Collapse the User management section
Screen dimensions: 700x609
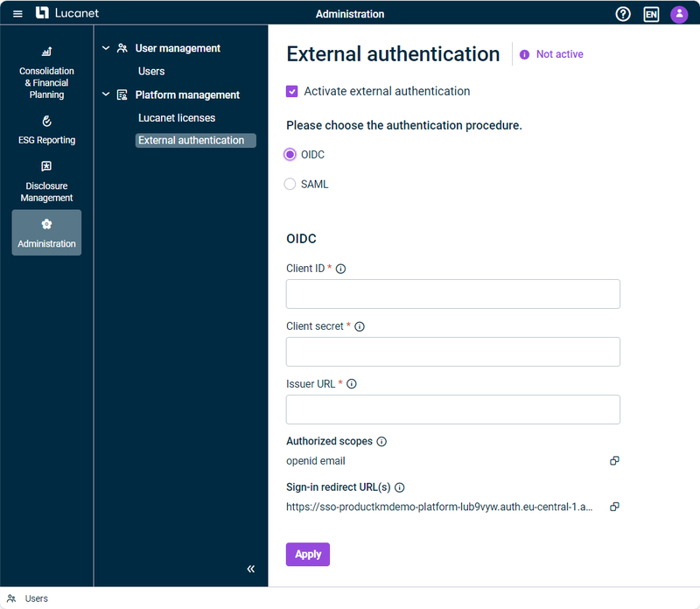(x=105, y=48)
